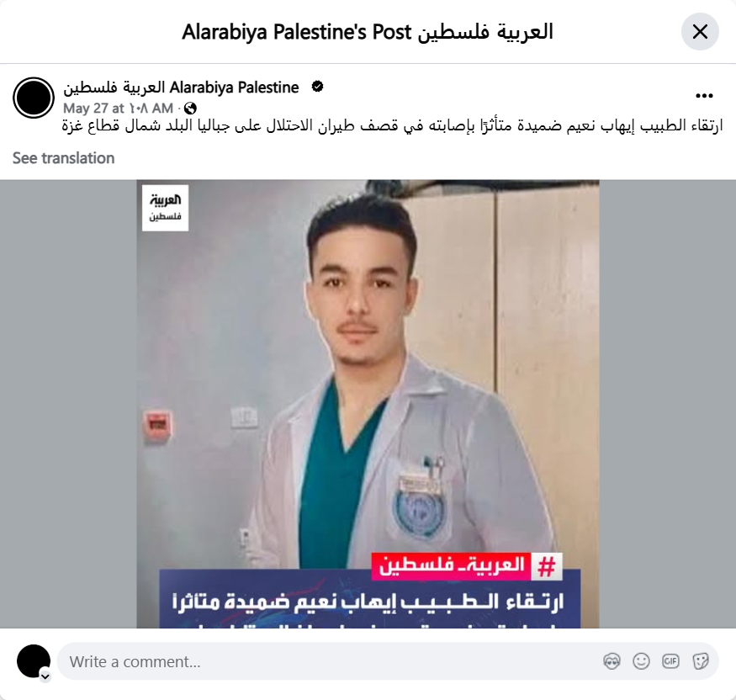Open the Alarabiya Palestine page profile picture
The height and width of the screenshot is (700, 736).
pos(34,98)
